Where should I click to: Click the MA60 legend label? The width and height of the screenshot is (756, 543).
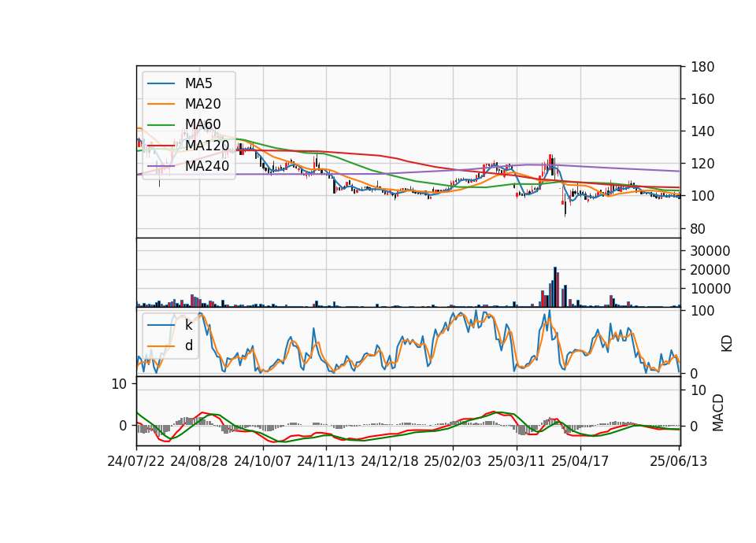click(202, 125)
